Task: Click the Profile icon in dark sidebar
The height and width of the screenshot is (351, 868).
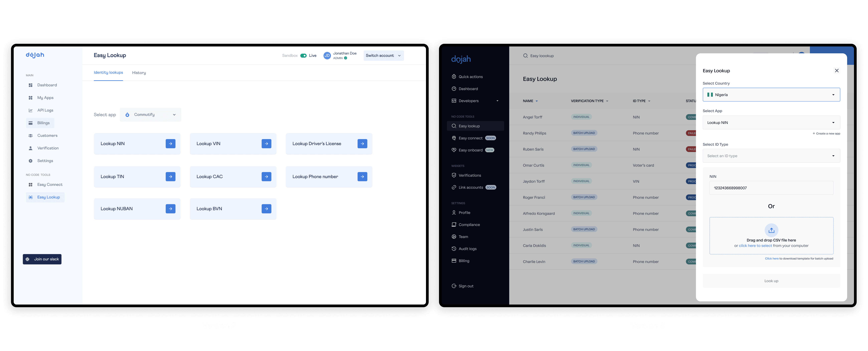Action: pyautogui.click(x=454, y=213)
